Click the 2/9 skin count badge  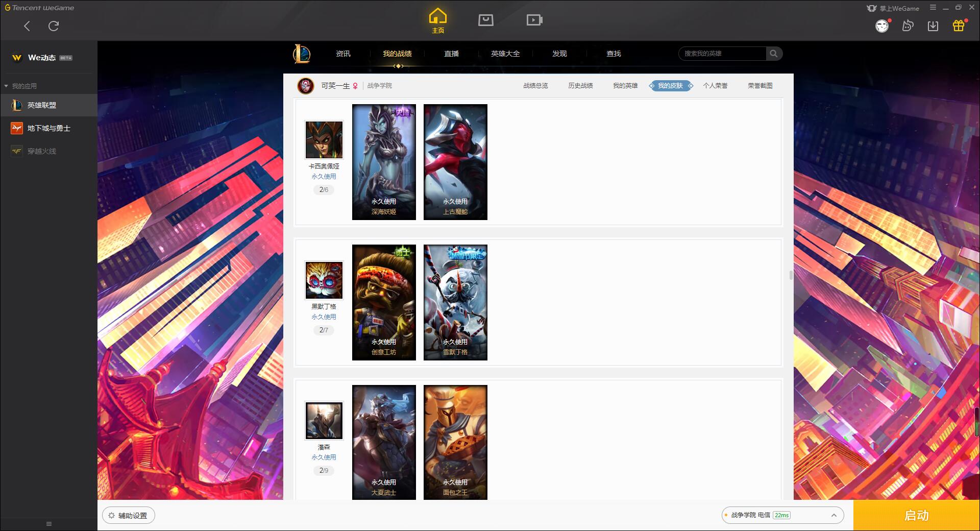(x=324, y=470)
